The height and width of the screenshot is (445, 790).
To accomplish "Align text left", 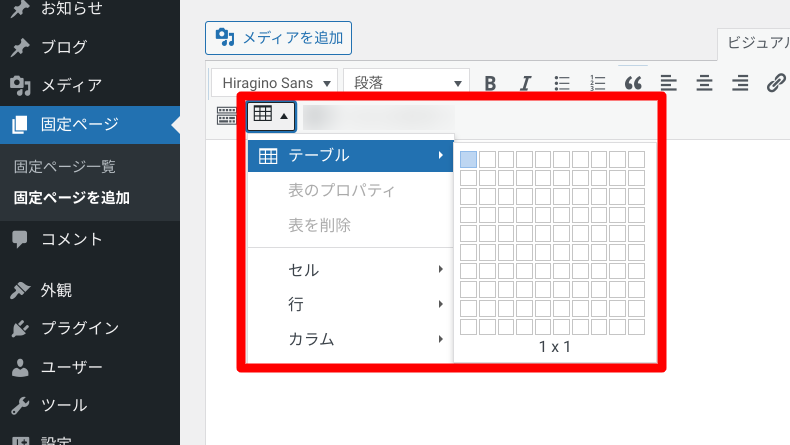I will coord(669,83).
